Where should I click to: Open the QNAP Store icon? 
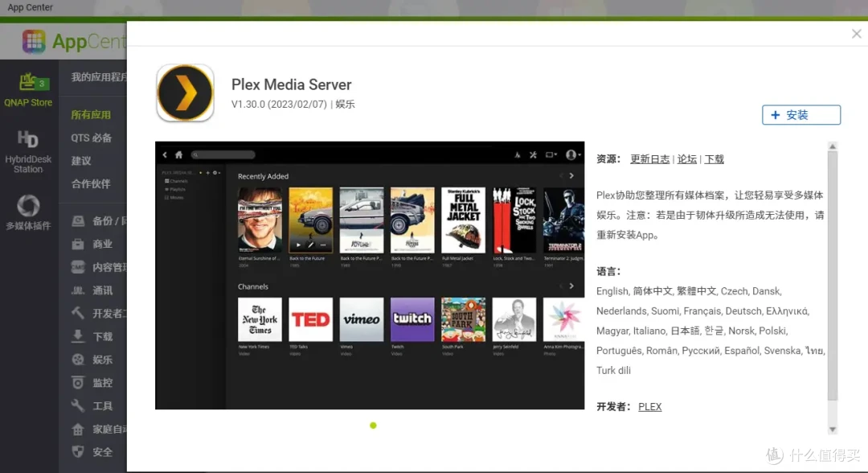(x=28, y=90)
